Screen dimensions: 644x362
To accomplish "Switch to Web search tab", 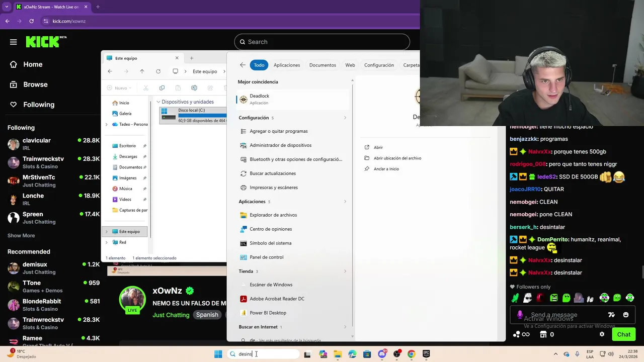I will [350, 65].
